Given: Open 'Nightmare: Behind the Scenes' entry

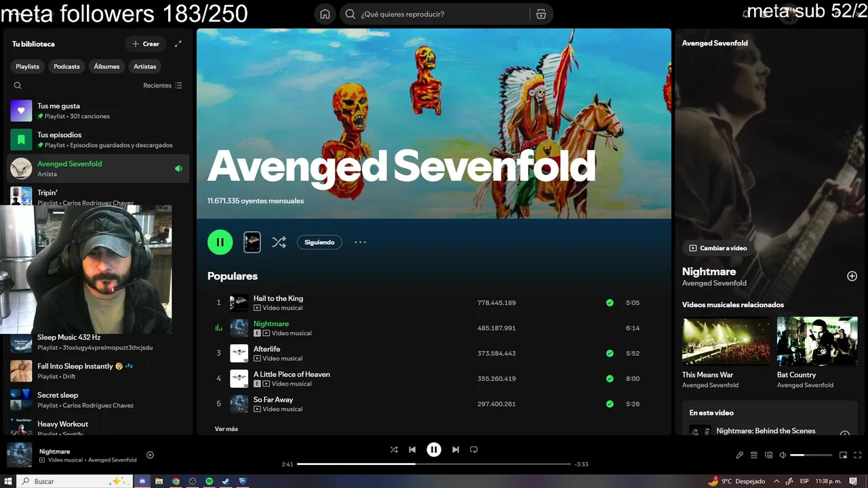Looking at the screenshot, I should point(766,431).
